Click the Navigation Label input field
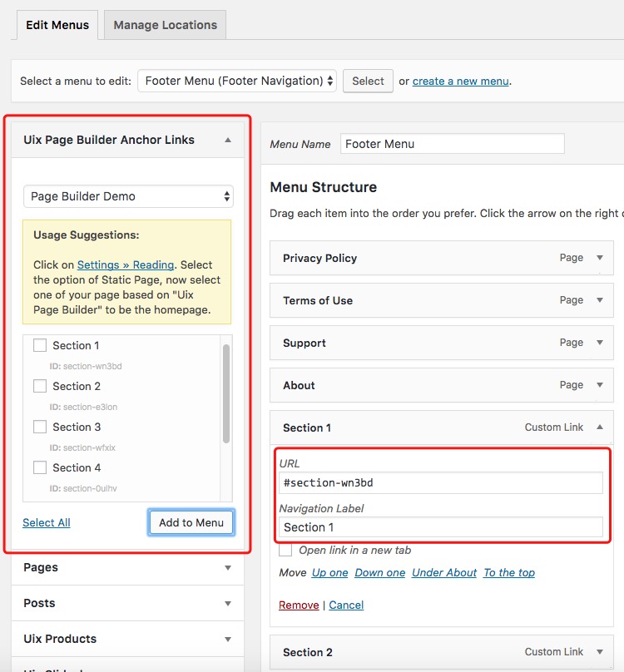The width and height of the screenshot is (624, 672). point(441,527)
